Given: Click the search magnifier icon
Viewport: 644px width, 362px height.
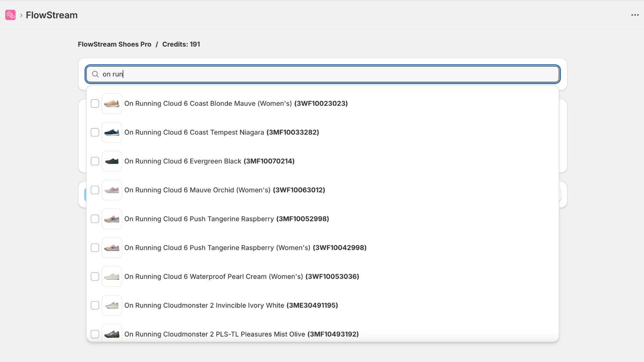Looking at the screenshot, I should click(95, 74).
